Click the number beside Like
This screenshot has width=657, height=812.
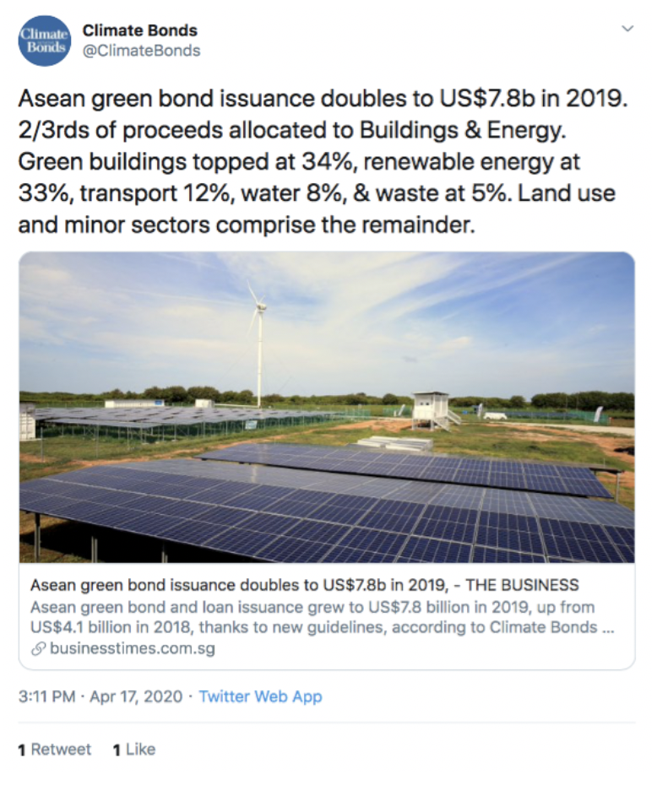(117, 750)
